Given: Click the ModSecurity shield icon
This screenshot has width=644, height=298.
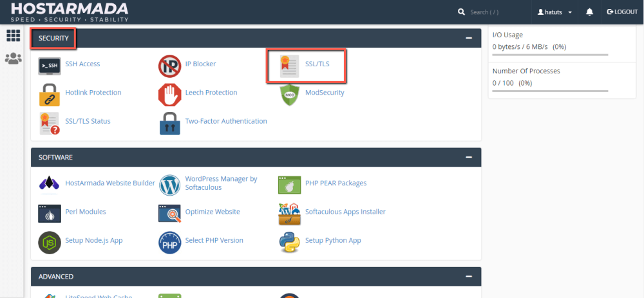Looking at the screenshot, I should (290, 95).
